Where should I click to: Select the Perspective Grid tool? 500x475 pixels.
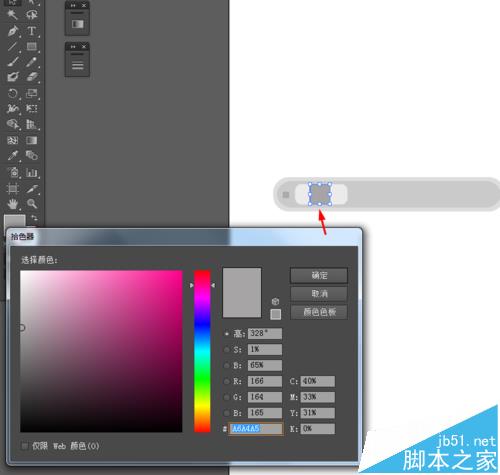[32, 124]
